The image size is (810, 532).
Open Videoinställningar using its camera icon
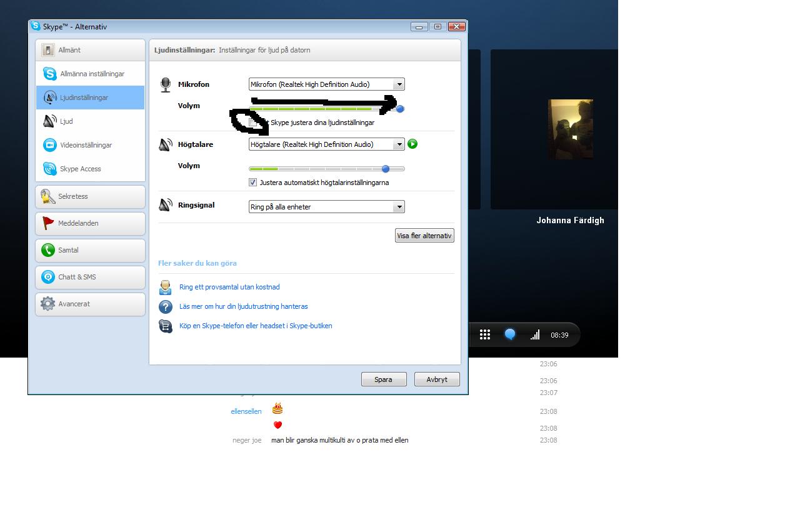(50, 145)
